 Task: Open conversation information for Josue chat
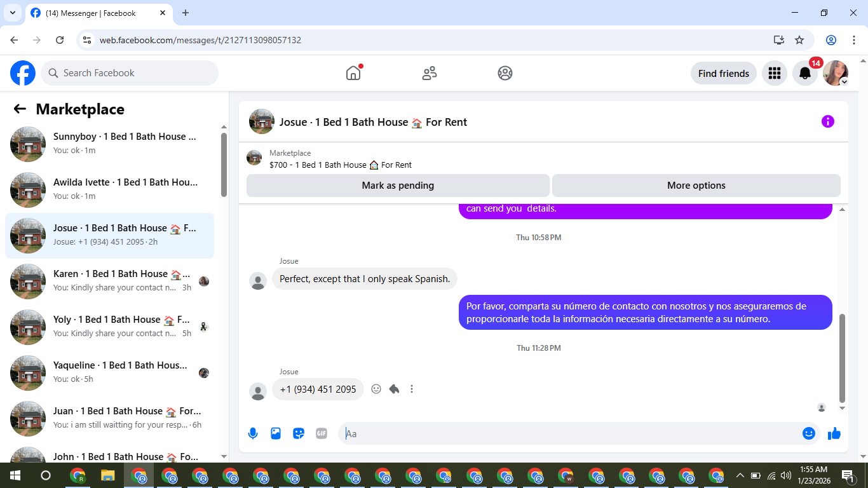[x=827, y=121]
